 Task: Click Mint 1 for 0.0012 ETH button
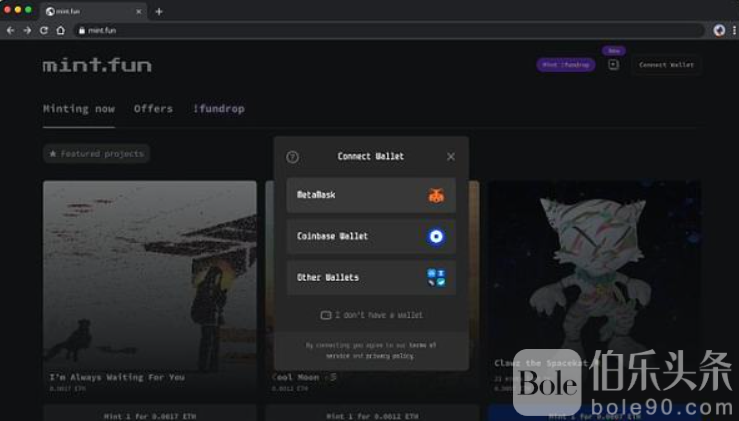coord(372,415)
